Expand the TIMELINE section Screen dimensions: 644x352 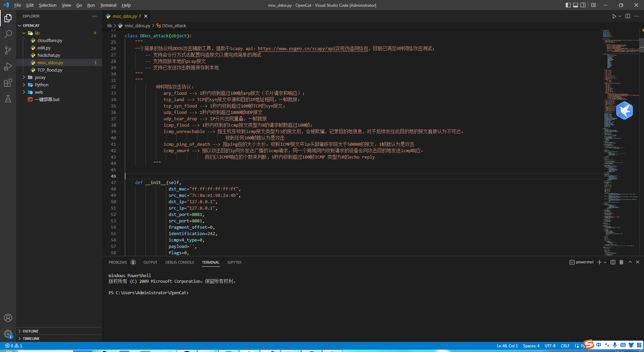pos(59,339)
